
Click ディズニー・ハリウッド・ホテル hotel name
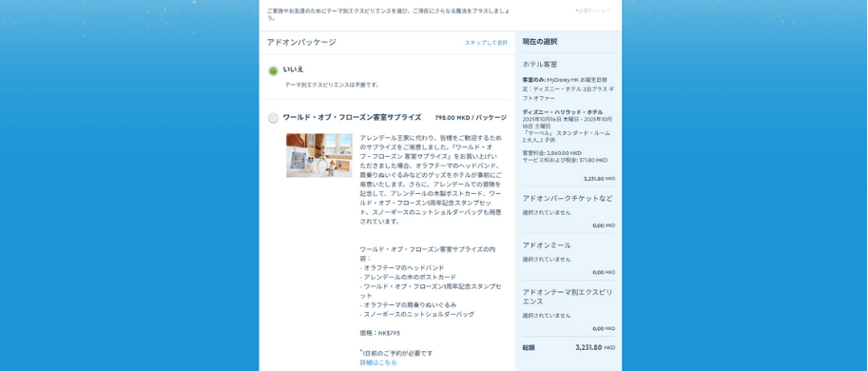click(563, 112)
